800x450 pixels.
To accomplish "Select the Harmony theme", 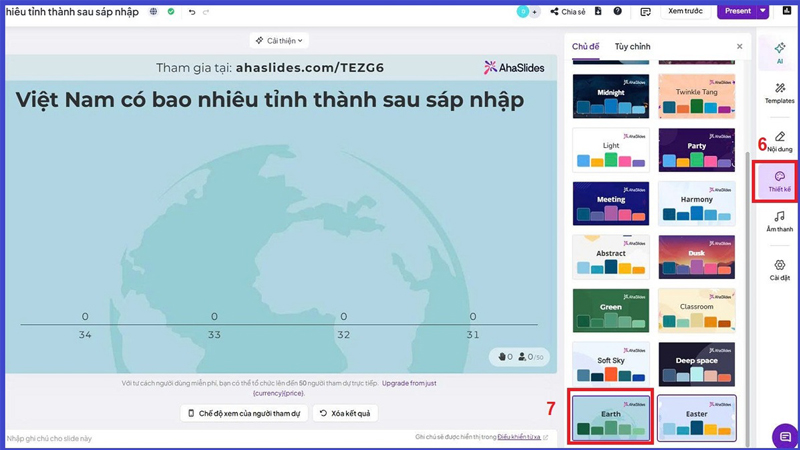I will pyautogui.click(x=696, y=203).
